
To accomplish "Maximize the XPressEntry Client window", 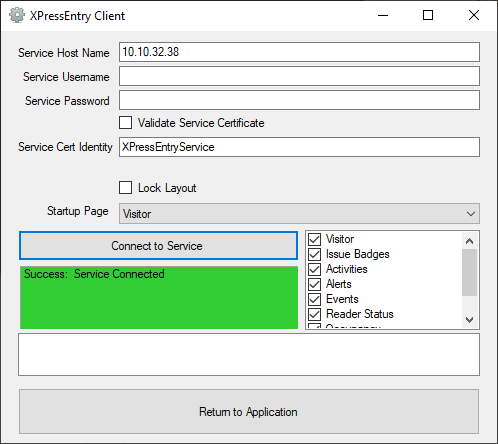I will pos(428,15).
